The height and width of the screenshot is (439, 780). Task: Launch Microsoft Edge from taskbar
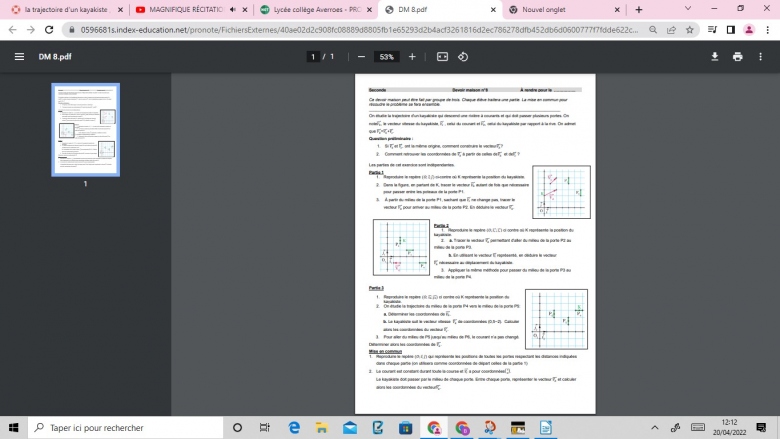[294, 428]
